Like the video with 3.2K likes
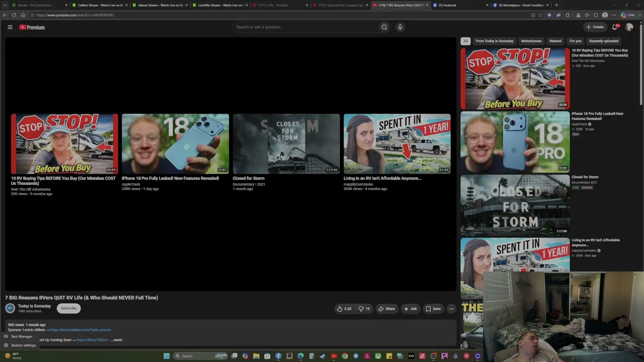The height and width of the screenshot is (362, 644). 344,309
